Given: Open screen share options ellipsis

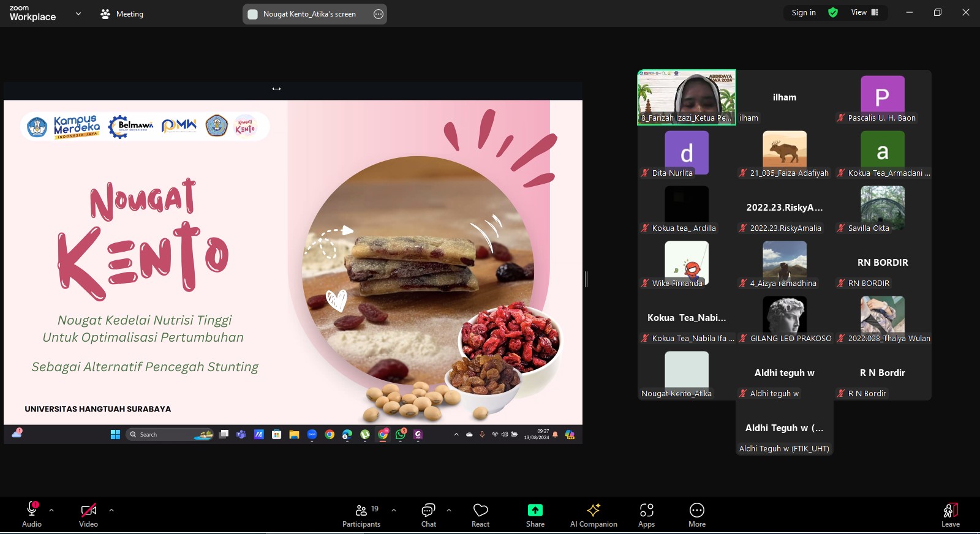Looking at the screenshot, I should (x=379, y=14).
